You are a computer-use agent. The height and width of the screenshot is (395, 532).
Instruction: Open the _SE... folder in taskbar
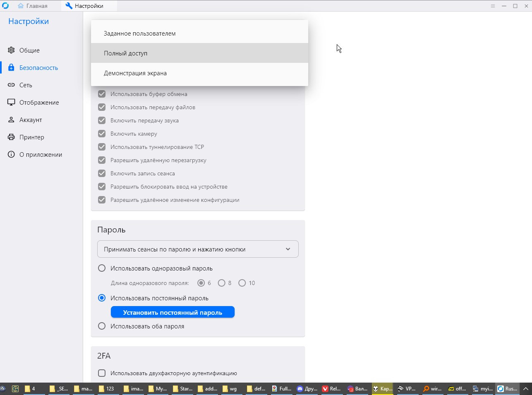pos(58,389)
